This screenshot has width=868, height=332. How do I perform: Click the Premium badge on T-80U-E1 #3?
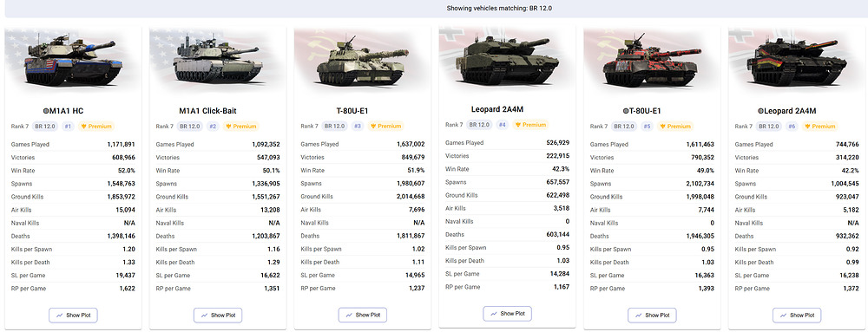coord(386,127)
